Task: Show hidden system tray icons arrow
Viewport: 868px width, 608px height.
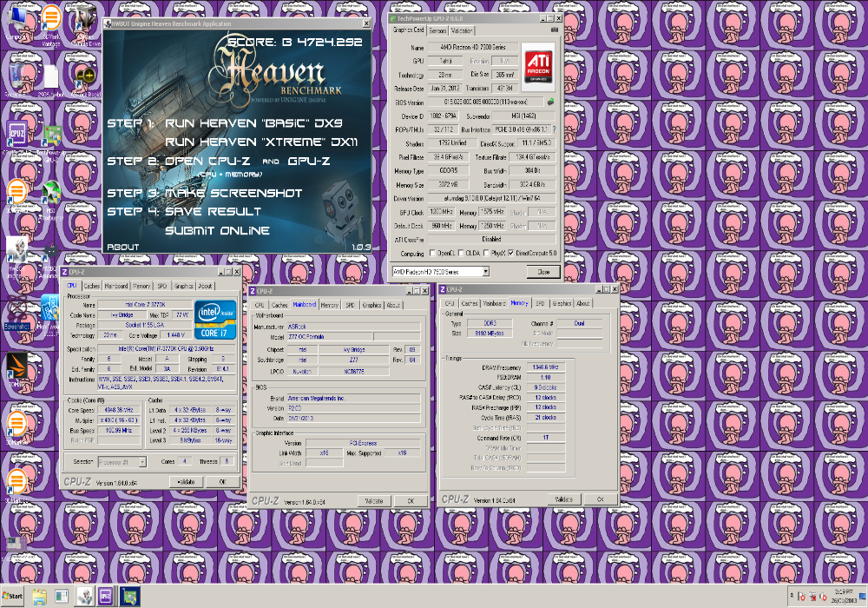Action: pos(792,596)
